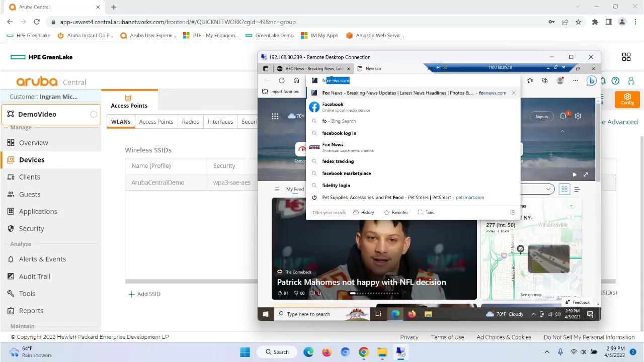Click the remote Windows Start button
The image size is (644, 362).
[266, 314]
